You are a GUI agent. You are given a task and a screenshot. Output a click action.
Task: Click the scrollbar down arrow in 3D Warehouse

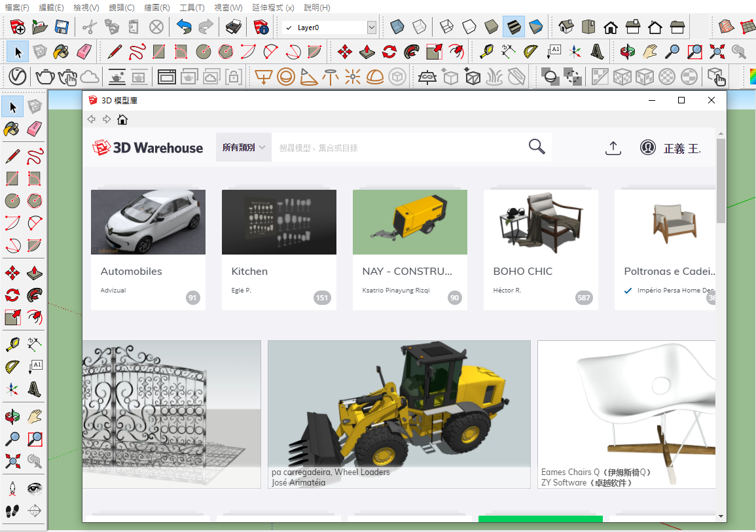pyautogui.click(x=721, y=516)
